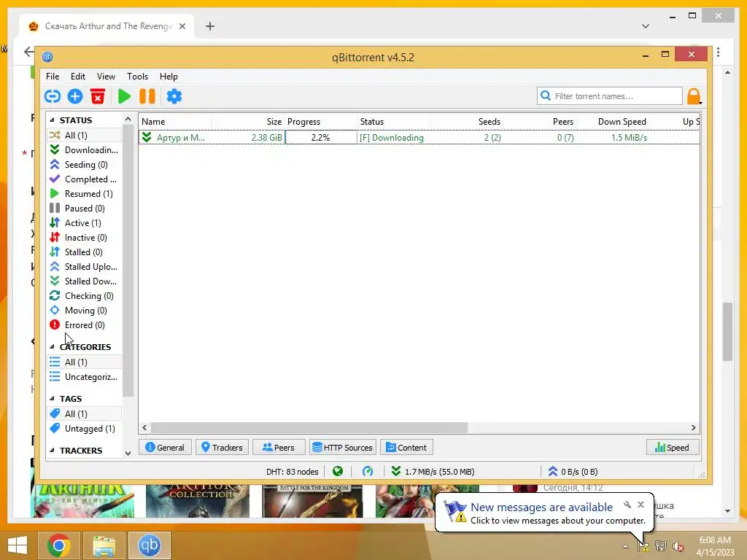Switch to the General tab
The height and width of the screenshot is (560, 747).
(x=165, y=447)
